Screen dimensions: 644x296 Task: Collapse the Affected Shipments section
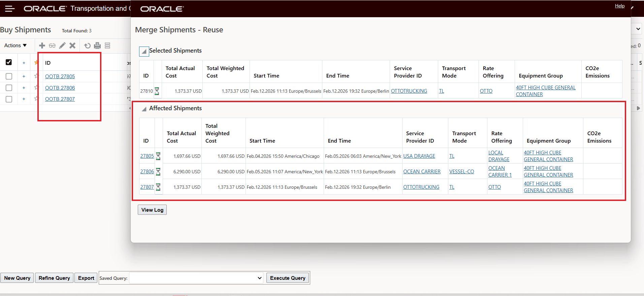pos(144,109)
